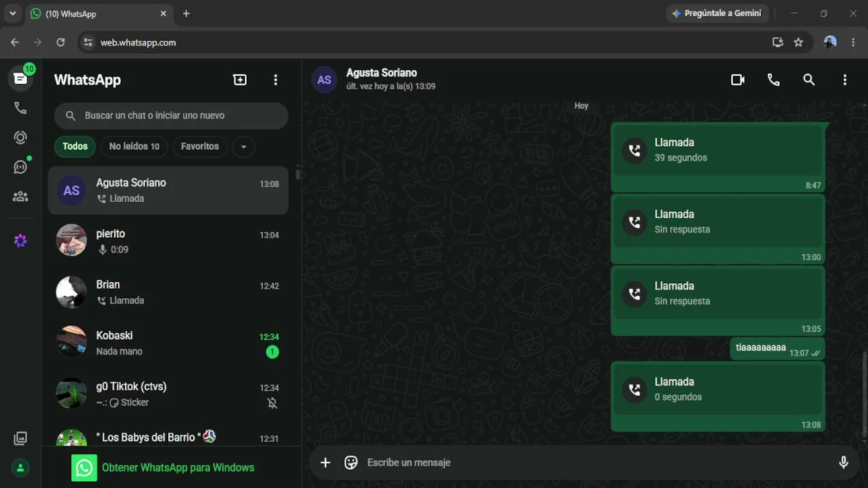This screenshot has height=488, width=868.
Task: Open the Brian chat
Action: click(168, 292)
